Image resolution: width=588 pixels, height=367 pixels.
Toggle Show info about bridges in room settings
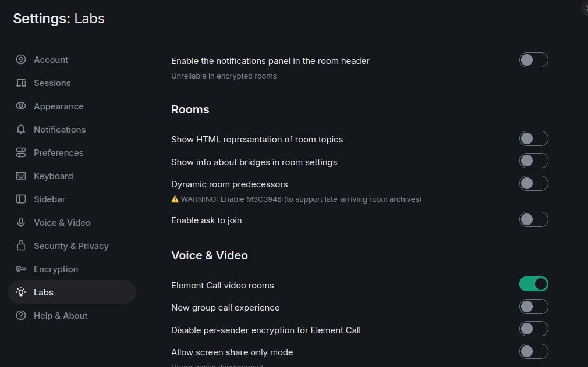click(533, 161)
